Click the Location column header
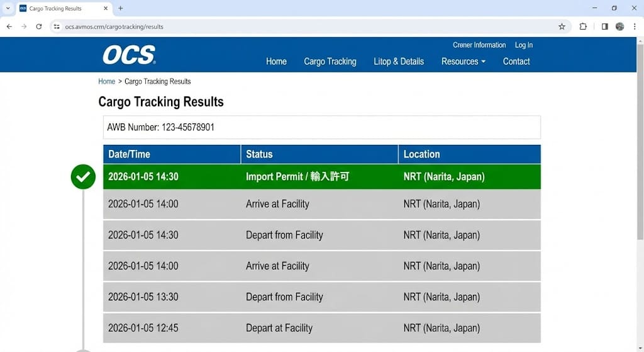644x352 pixels. point(469,154)
